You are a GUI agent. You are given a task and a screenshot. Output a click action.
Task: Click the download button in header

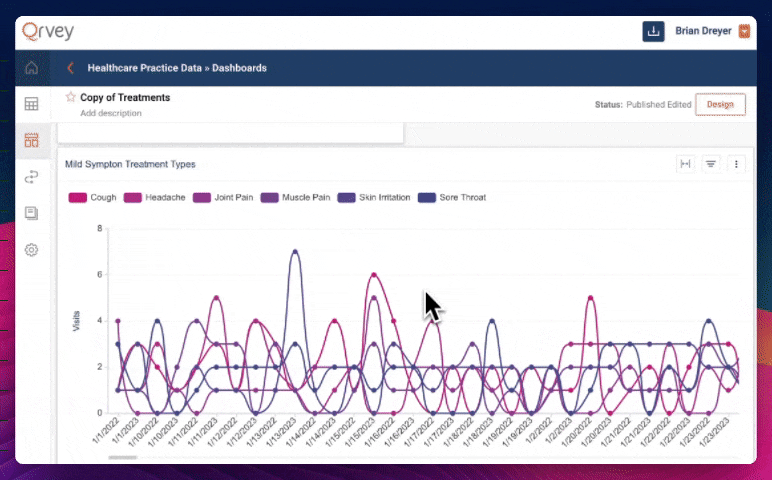pos(654,31)
